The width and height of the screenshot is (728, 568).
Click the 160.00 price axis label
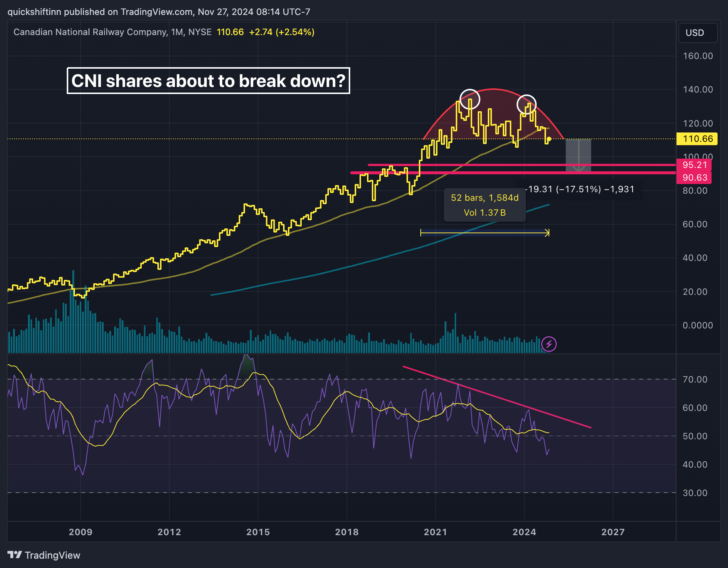pyautogui.click(x=698, y=56)
